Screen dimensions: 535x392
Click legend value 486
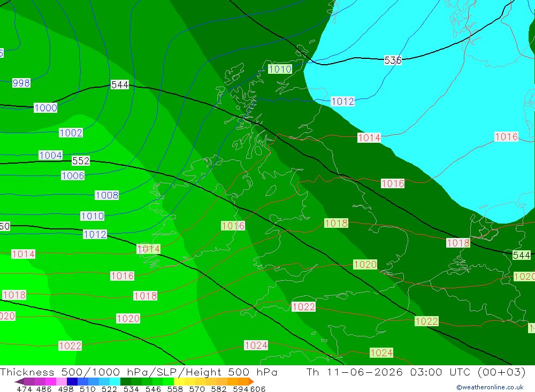[44, 389]
